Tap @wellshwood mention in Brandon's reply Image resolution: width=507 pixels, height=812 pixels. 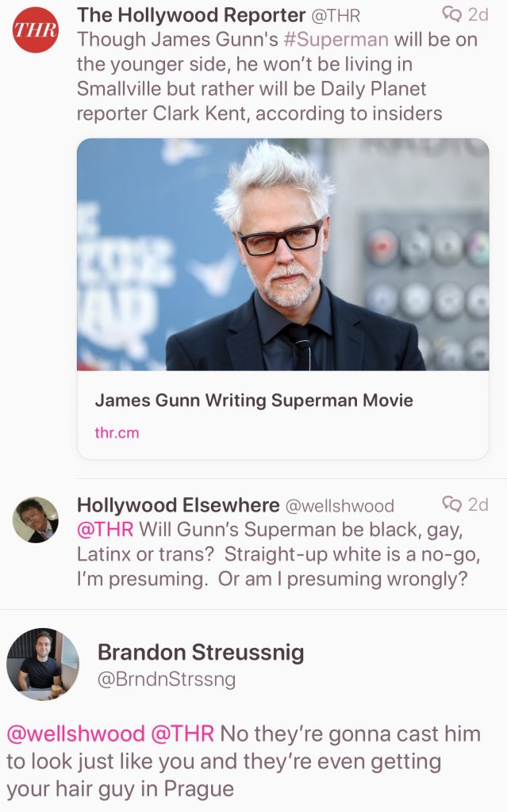tap(75, 733)
